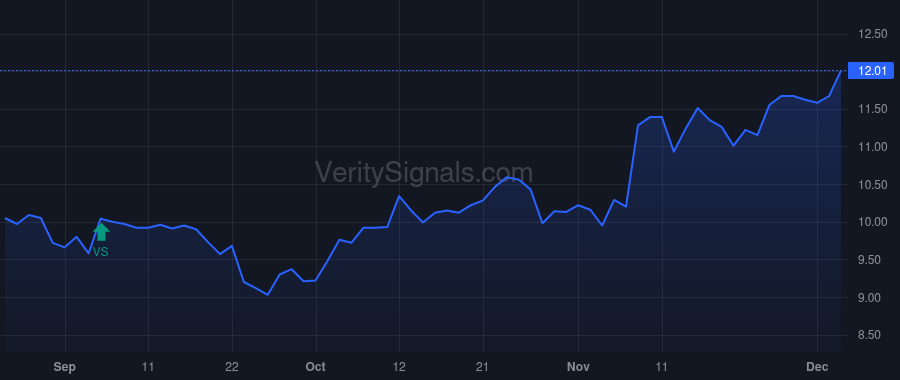This screenshot has height=380, width=900.
Task: Click the VeritySignals.com watermark
Action: click(x=424, y=173)
